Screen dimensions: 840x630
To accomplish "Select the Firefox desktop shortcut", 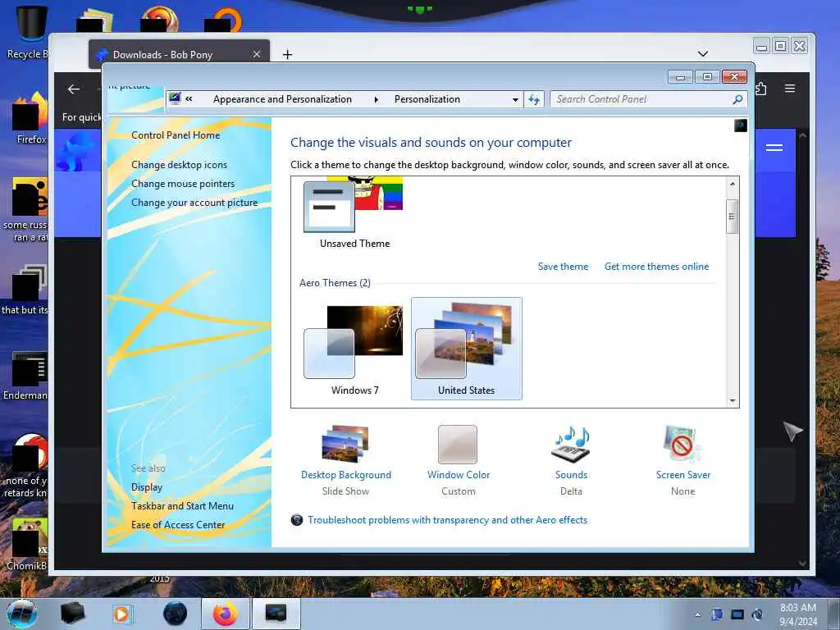I will (30, 119).
